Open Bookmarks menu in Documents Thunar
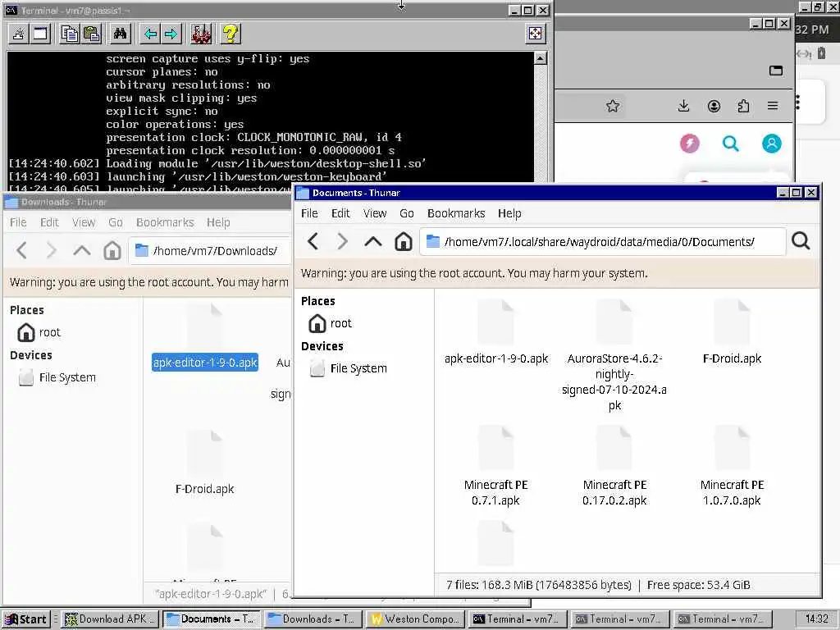Viewport: 840px width, 630px height. coord(456,213)
